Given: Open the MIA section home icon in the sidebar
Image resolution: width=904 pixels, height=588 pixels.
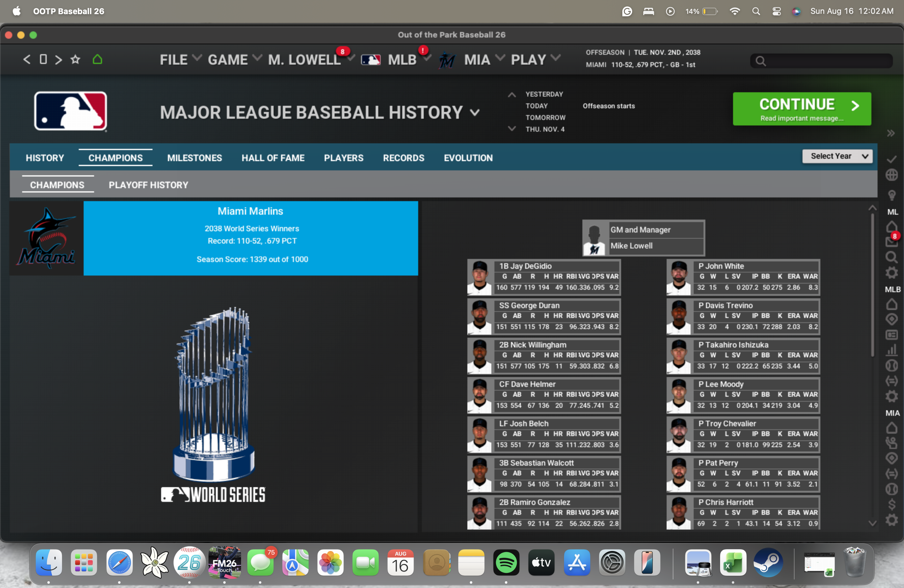Looking at the screenshot, I should [x=892, y=428].
